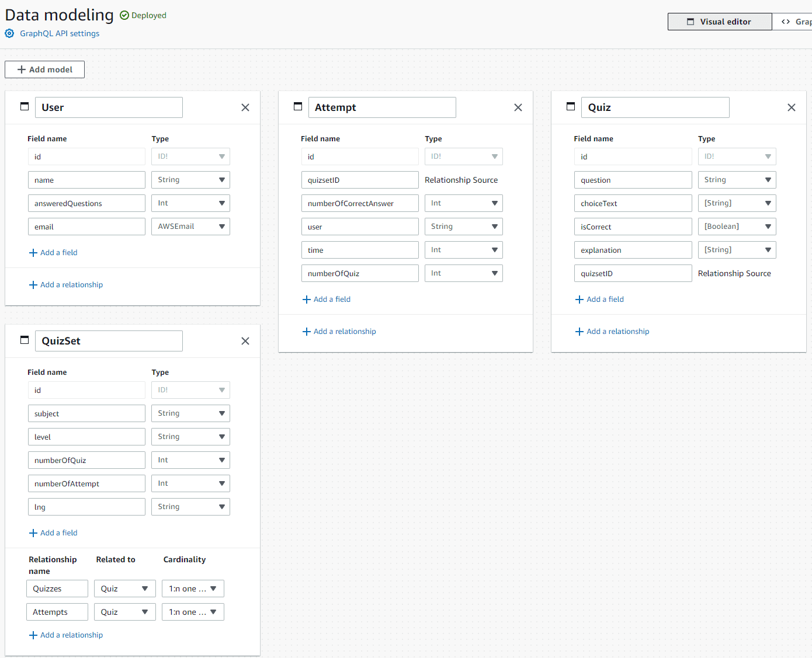The width and height of the screenshot is (812, 658).
Task: Change related model for Attempts relationship
Action: coord(124,612)
